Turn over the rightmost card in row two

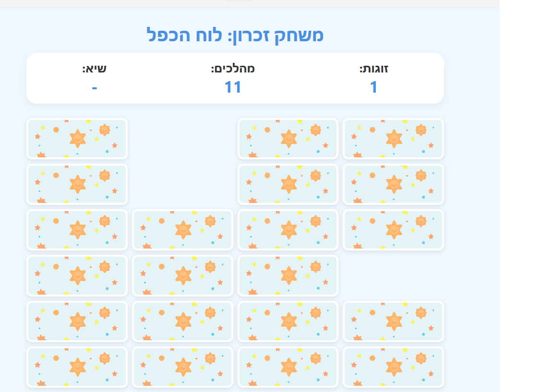(393, 184)
